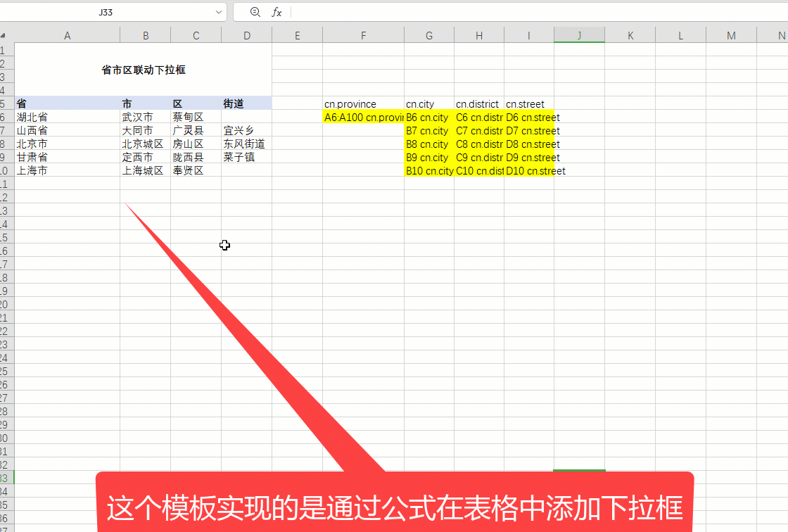Screen dimensions: 788x532
Task: Select the B10 cn.city cell
Action: (429, 171)
